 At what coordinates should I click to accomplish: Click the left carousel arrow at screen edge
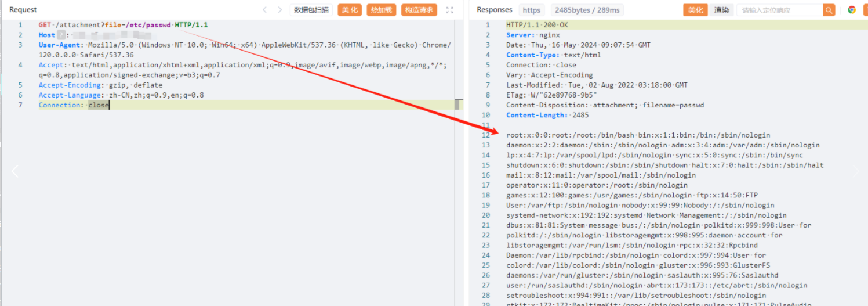tap(15, 171)
